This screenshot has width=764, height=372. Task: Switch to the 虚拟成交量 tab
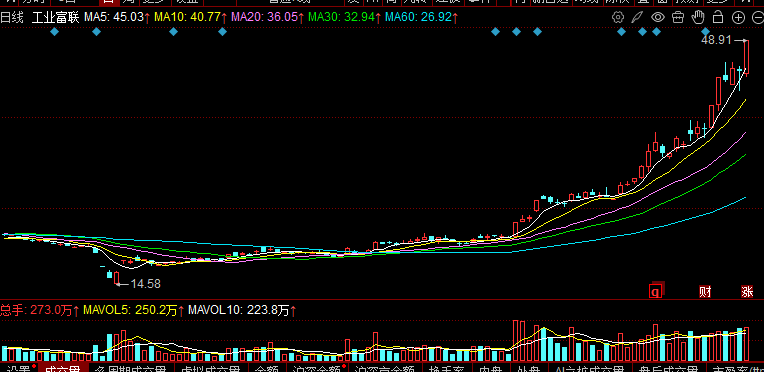210,368
